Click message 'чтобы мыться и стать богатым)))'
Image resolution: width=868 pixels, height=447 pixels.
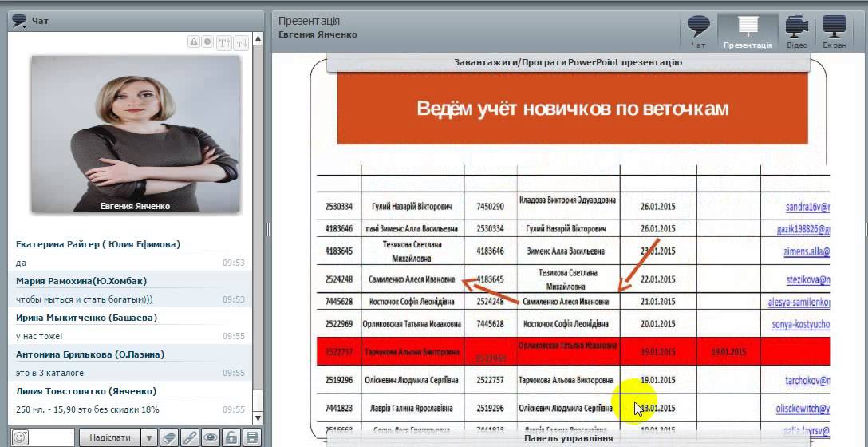(84, 299)
